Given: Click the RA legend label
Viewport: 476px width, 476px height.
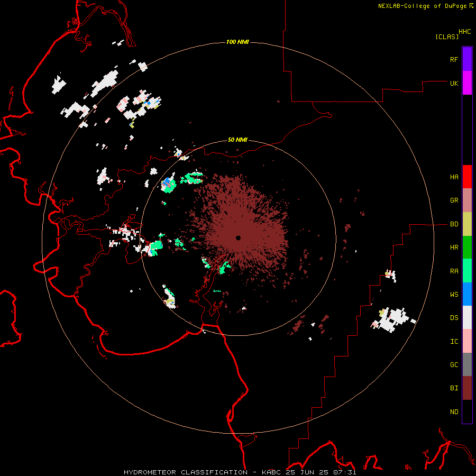Looking at the screenshot, I should 454,271.
